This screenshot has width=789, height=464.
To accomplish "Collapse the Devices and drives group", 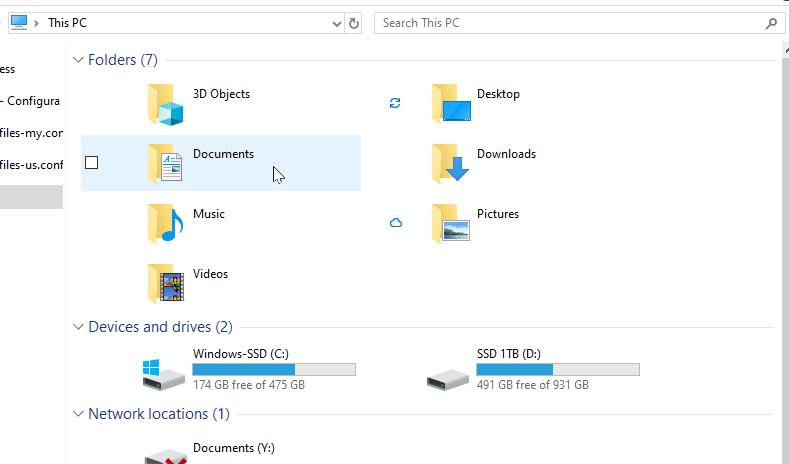I will click(78, 327).
